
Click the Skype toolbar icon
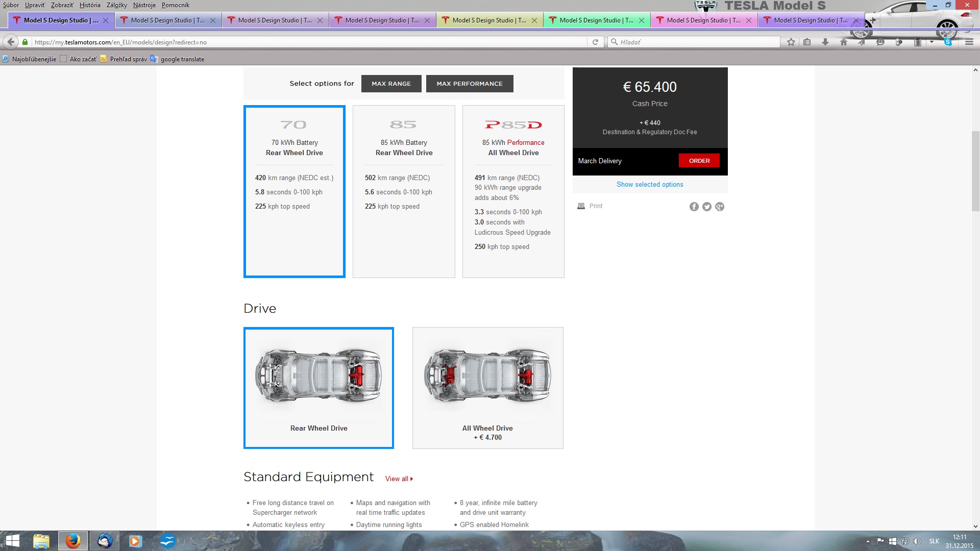[x=948, y=42]
